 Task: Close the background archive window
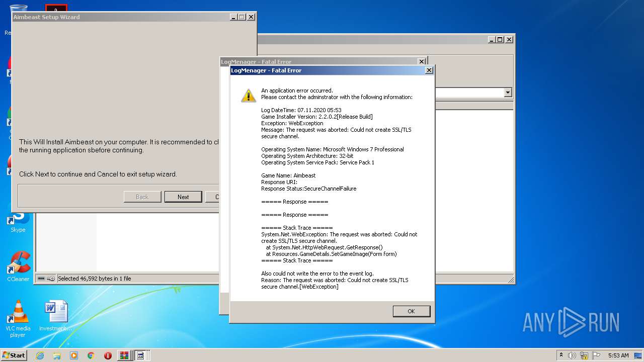pyautogui.click(x=509, y=39)
